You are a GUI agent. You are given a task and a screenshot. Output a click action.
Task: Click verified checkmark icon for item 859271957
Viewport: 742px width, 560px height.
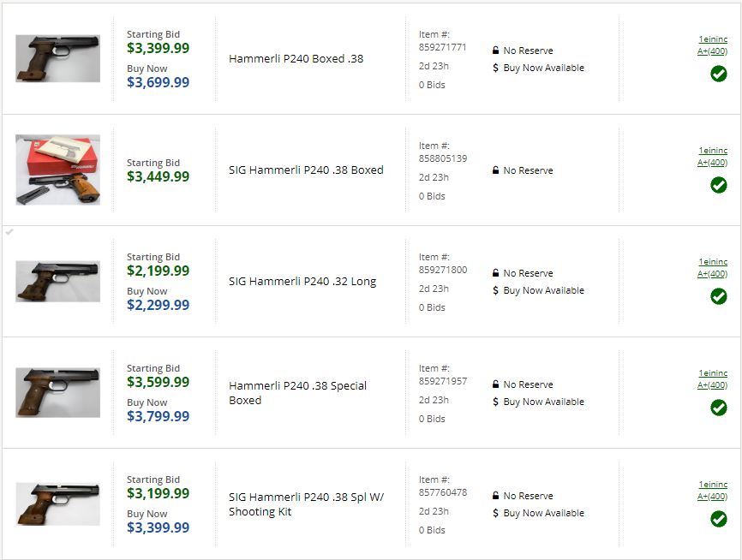tap(718, 408)
